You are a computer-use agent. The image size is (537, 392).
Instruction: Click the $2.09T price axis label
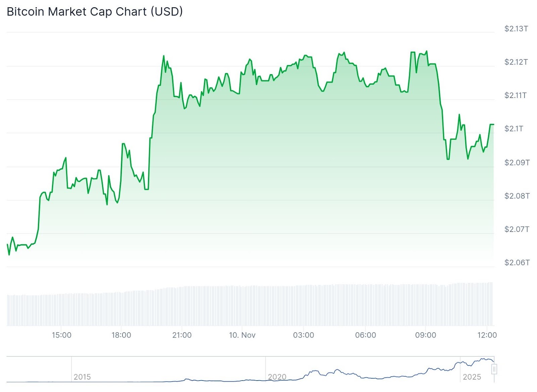click(517, 162)
